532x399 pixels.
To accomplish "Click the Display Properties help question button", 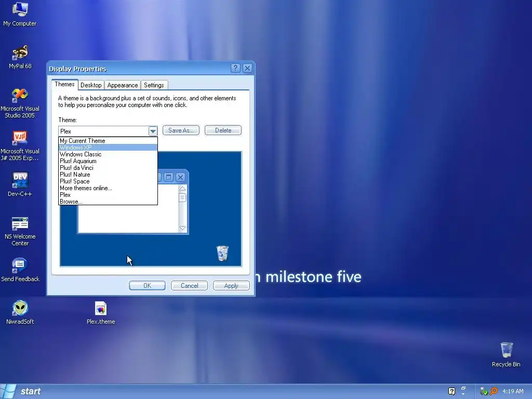I will [235, 68].
